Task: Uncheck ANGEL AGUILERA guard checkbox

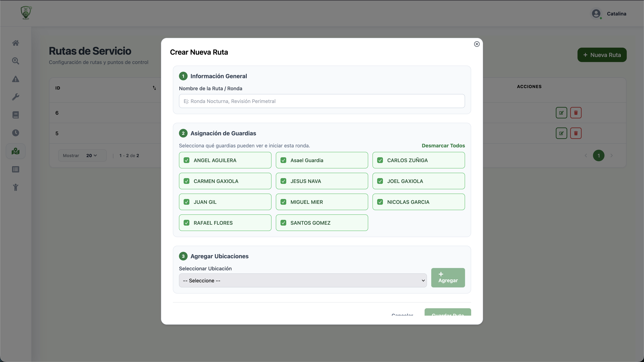Action: coord(187,160)
